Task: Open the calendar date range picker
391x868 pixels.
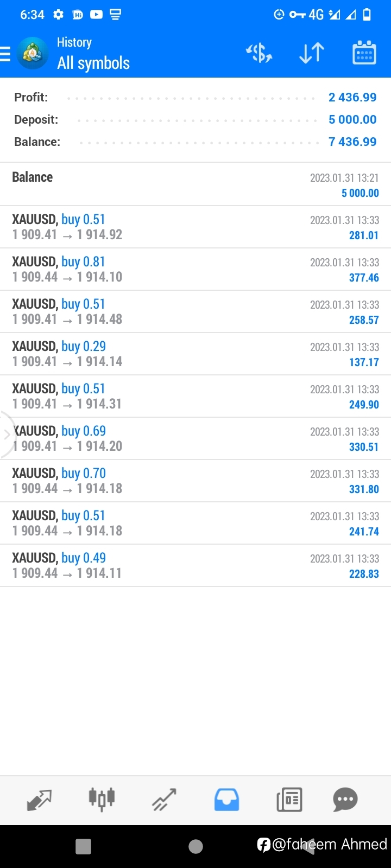Action: 364,53
